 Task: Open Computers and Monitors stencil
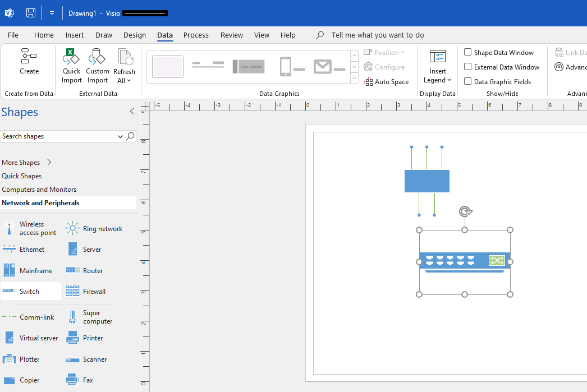coord(39,189)
